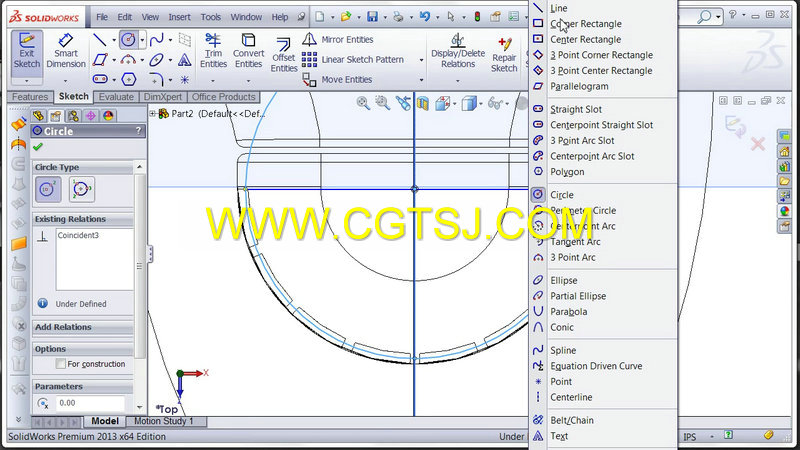Viewport: 800px width, 450px height.
Task: Open the File menu
Action: click(102, 17)
